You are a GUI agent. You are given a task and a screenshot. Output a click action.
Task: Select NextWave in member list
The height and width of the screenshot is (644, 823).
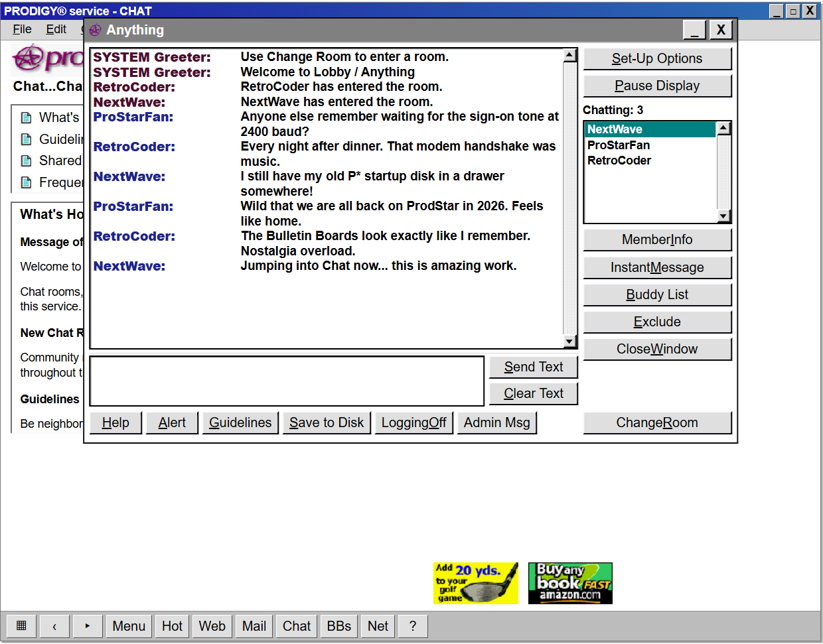coord(650,129)
